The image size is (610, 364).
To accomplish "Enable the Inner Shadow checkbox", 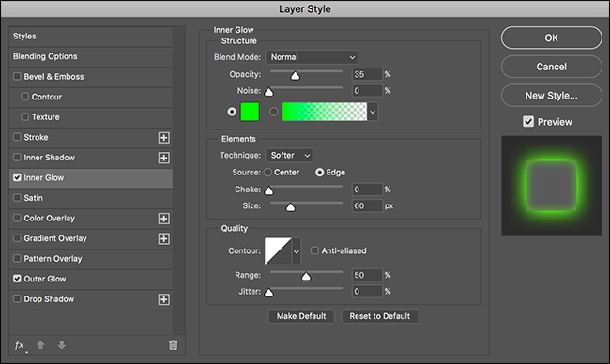I will pos(17,157).
